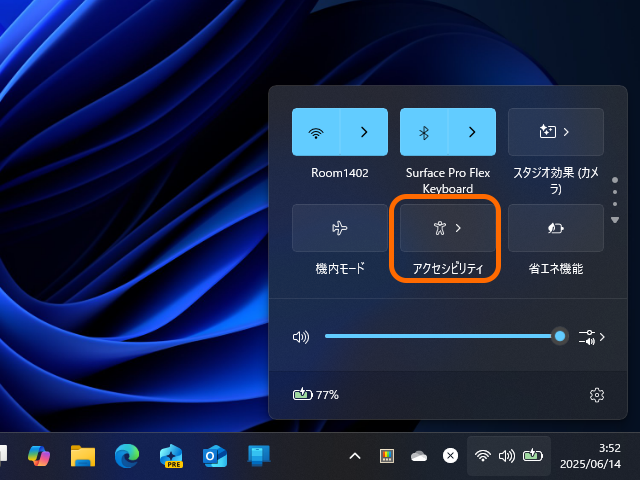This screenshot has width=640, height=480.
Task: Click taskbar Wi-Fi tray icon
Action: (x=482, y=456)
